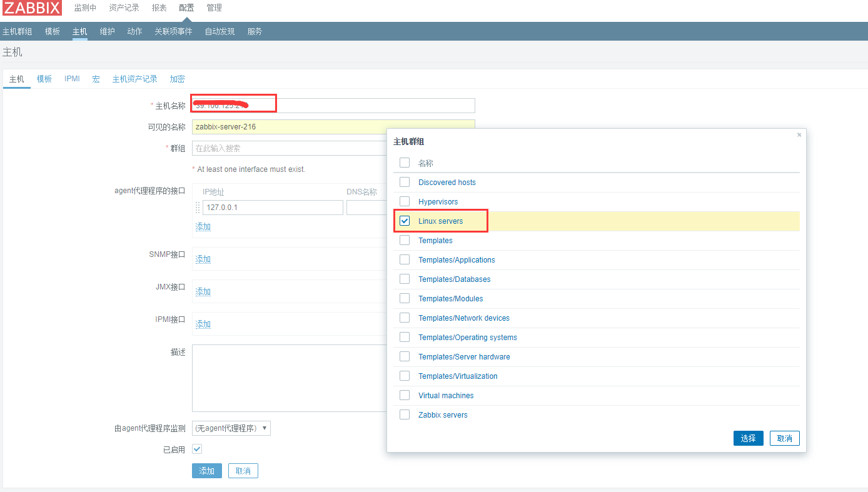Check the Zabbix servers checkbox
The width and height of the screenshot is (868, 492).
tap(405, 414)
